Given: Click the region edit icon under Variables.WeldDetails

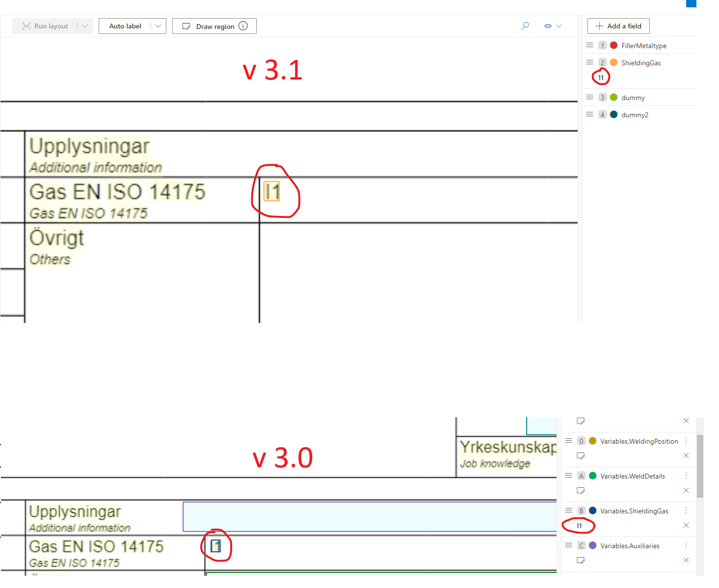Looking at the screenshot, I should (581, 491).
